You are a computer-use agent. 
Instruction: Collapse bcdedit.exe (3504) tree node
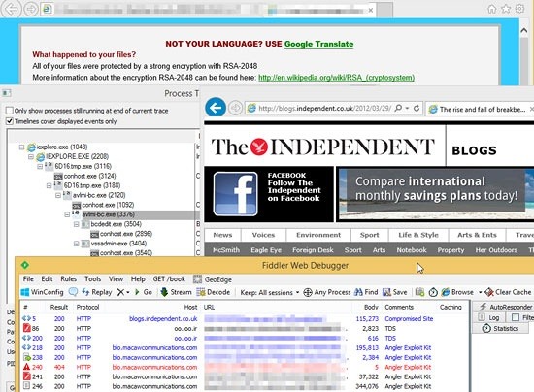[77, 224]
